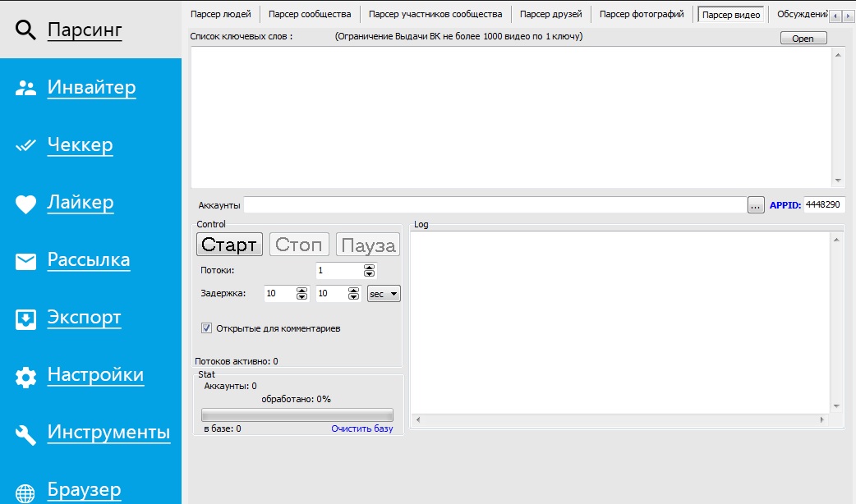The height and width of the screenshot is (504, 856).
Task: Click the Потоки spinner arrows
Action: pos(369,270)
